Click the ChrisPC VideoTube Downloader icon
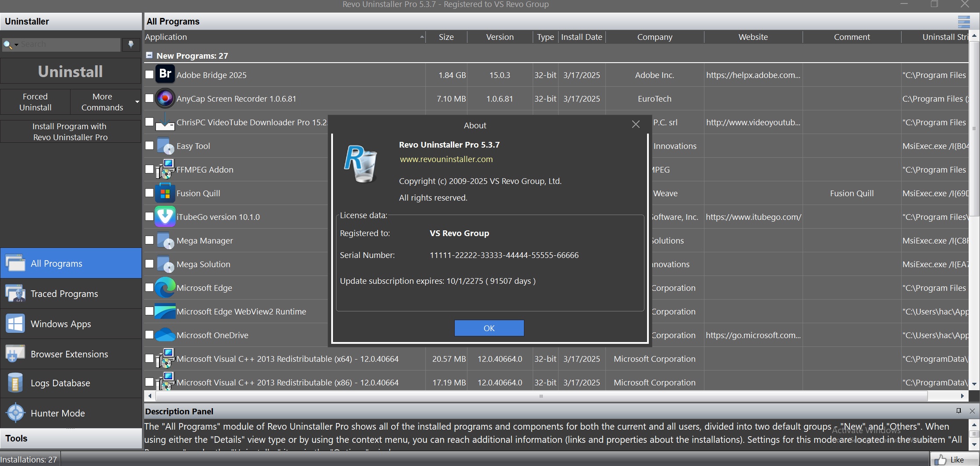This screenshot has height=466, width=980. [x=165, y=122]
